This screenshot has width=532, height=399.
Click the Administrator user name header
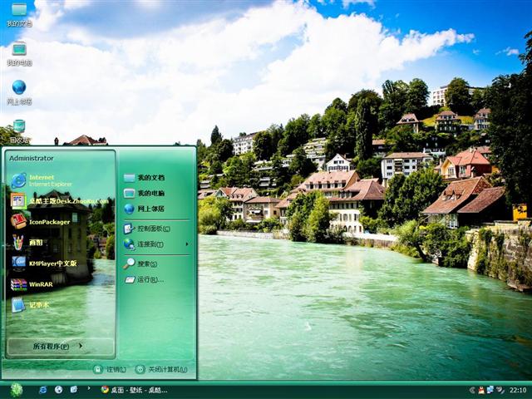point(32,158)
